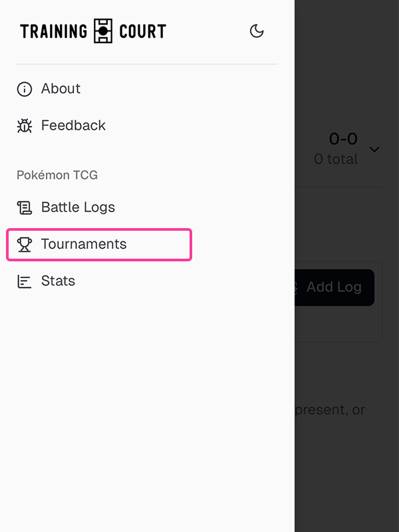Click the Feedback bug icon
Image resolution: width=399 pixels, height=532 pixels.
(x=25, y=126)
